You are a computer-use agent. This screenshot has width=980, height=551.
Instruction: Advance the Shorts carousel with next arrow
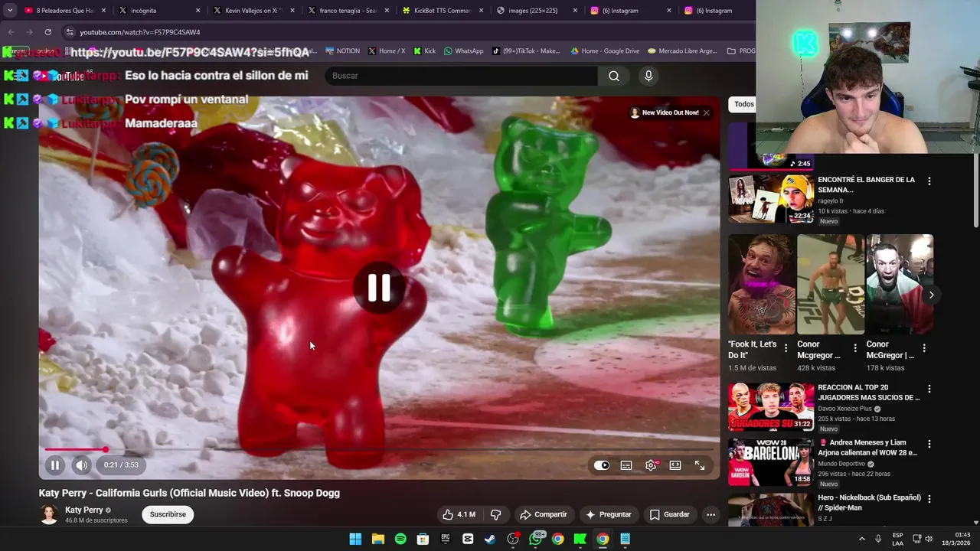pos(931,295)
